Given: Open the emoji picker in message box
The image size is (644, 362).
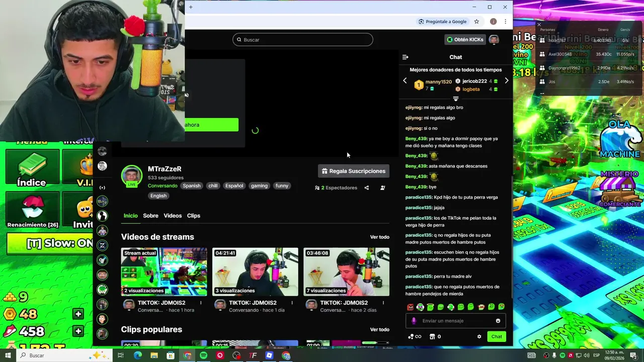Looking at the screenshot, I should click(498, 321).
